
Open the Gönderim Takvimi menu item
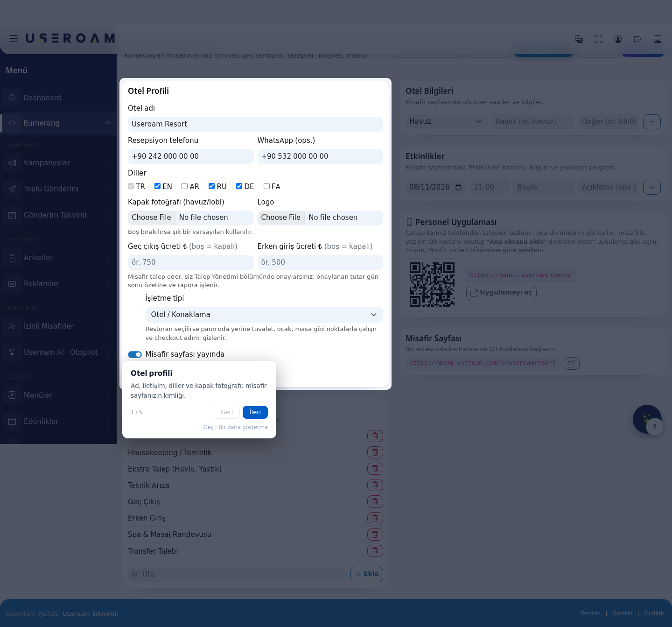pos(58,215)
